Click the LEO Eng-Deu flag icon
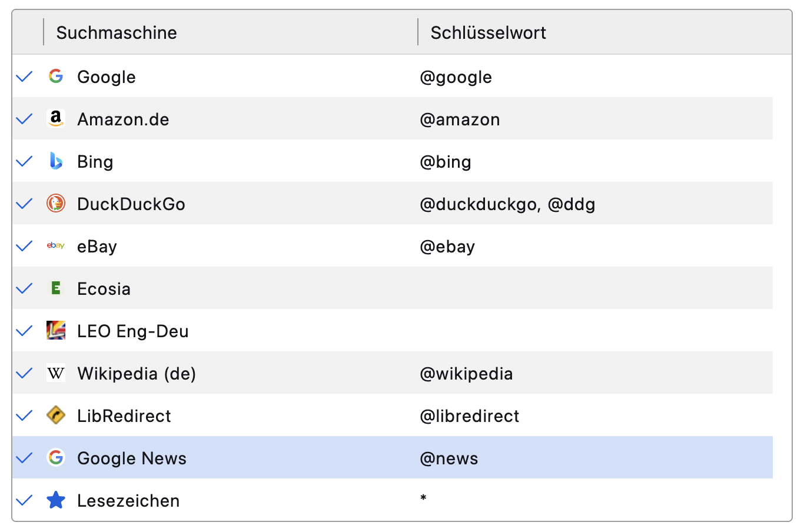The width and height of the screenshot is (804, 532). (56, 331)
